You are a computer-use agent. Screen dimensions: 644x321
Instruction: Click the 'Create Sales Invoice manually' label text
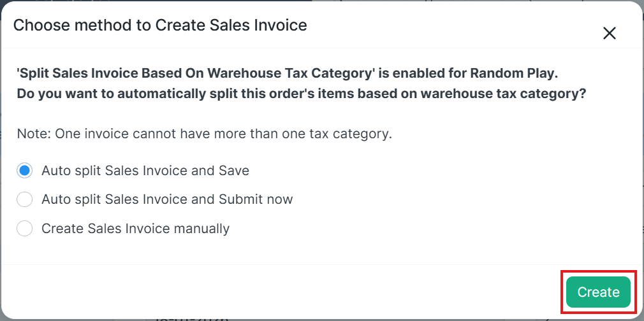pos(135,229)
